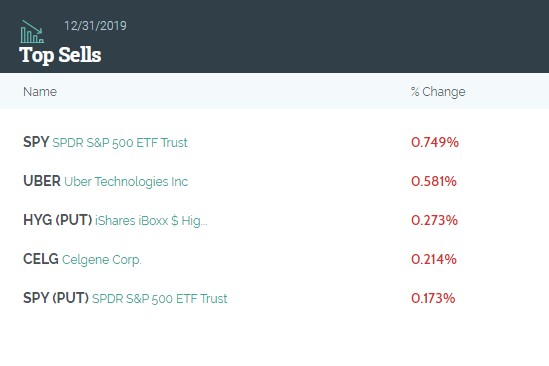Image resolution: width=549 pixels, height=366 pixels.
Task: Open the SPDR S&P 500 ETF Trust link
Action: click(x=120, y=143)
